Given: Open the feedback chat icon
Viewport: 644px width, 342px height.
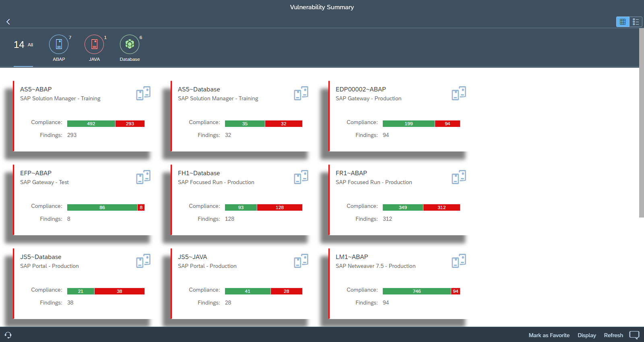Looking at the screenshot, I should 634,335.
